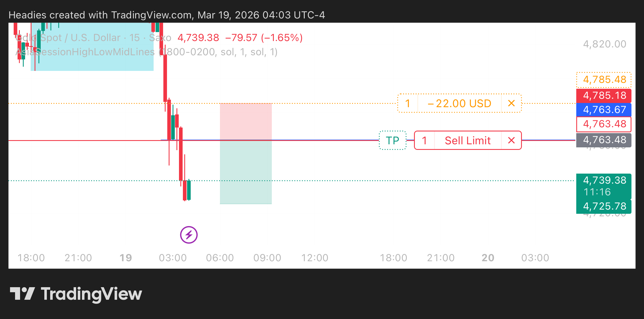Click the Sell Limit order label

click(x=468, y=140)
